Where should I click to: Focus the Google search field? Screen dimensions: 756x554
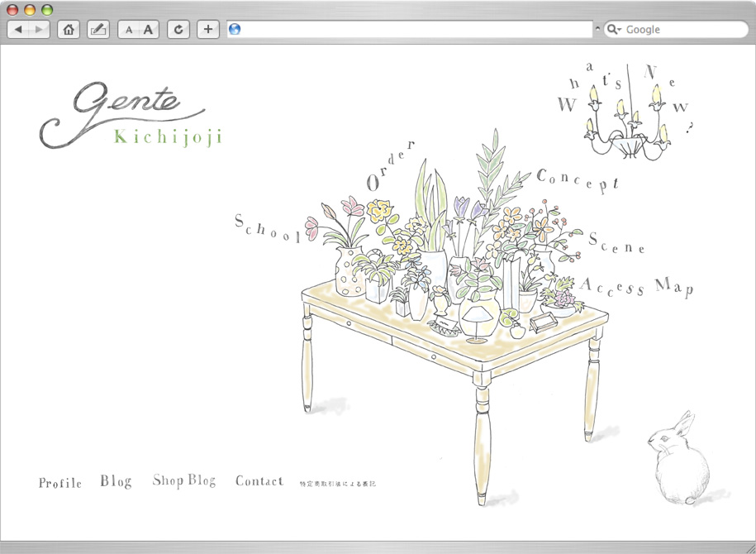point(682,30)
